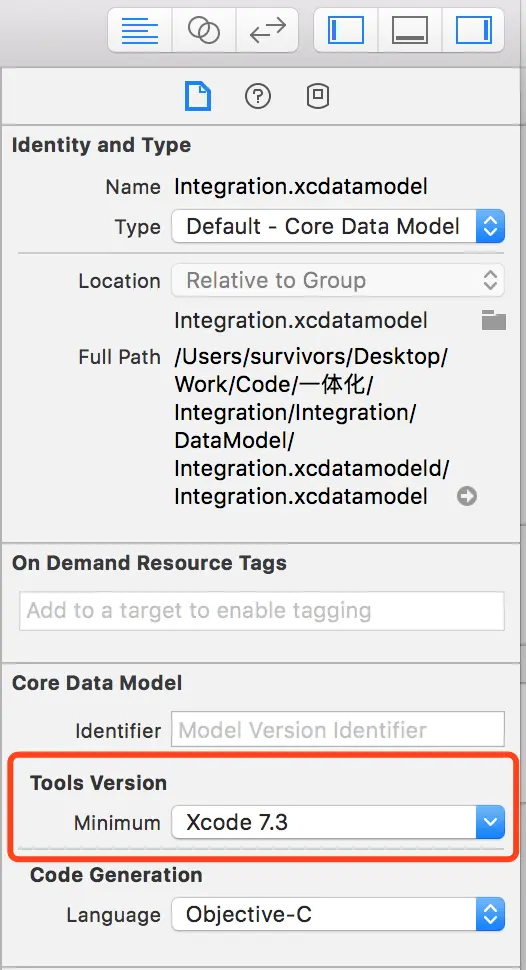Image resolution: width=526 pixels, height=970 pixels.
Task: Open the File inspector tab
Action: (x=198, y=97)
